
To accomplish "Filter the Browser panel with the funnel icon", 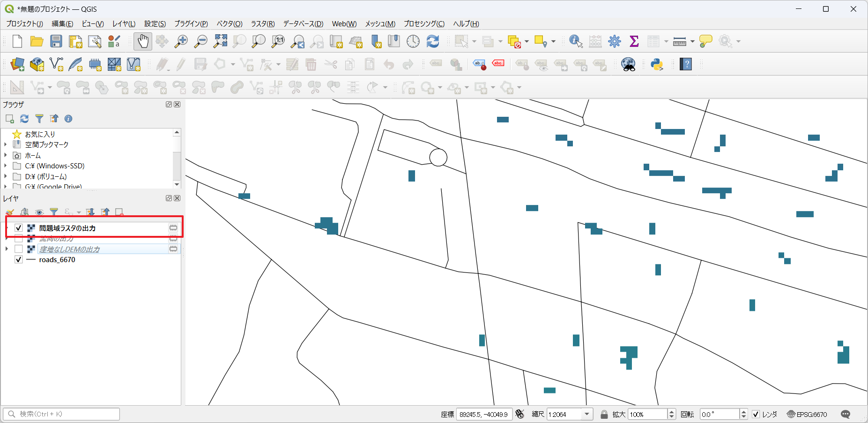I will tap(39, 119).
